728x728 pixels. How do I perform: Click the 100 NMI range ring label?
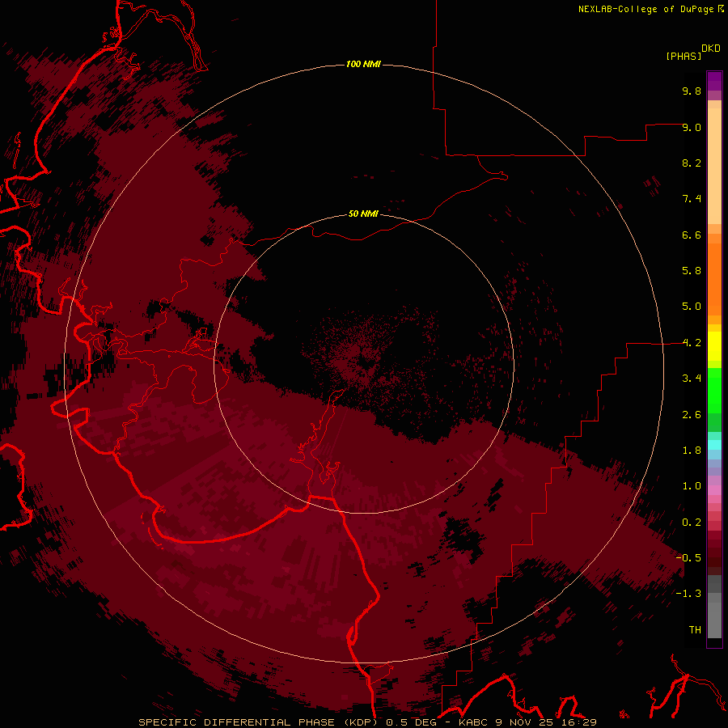[x=363, y=64]
